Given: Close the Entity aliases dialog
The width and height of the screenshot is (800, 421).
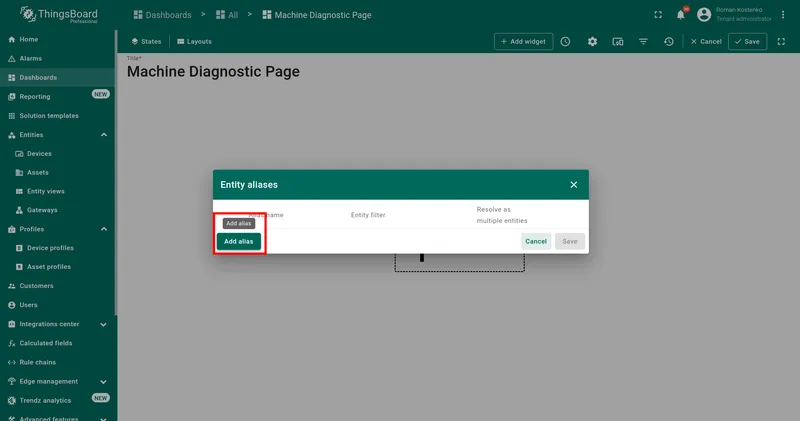Looking at the screenshot, I should click(x=573, y=185).
